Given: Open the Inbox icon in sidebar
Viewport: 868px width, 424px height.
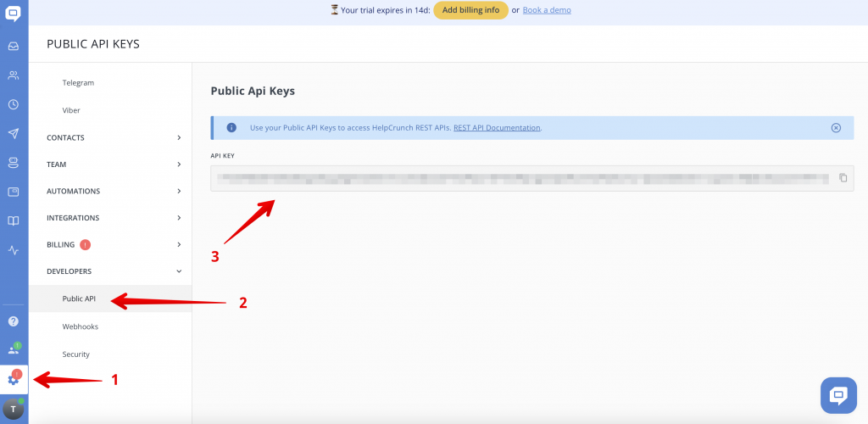Looking at the screenshot, I should [14, 47].
